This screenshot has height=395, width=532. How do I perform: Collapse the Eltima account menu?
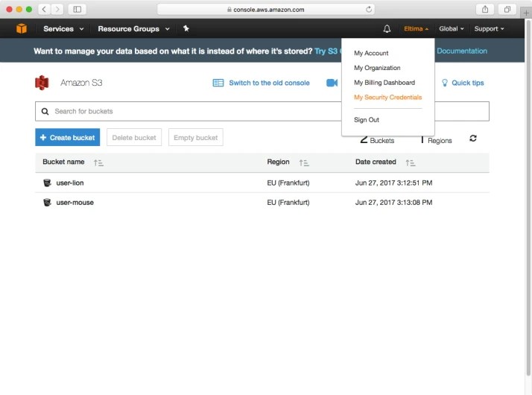pyautogui.click(x=416, y=29)
